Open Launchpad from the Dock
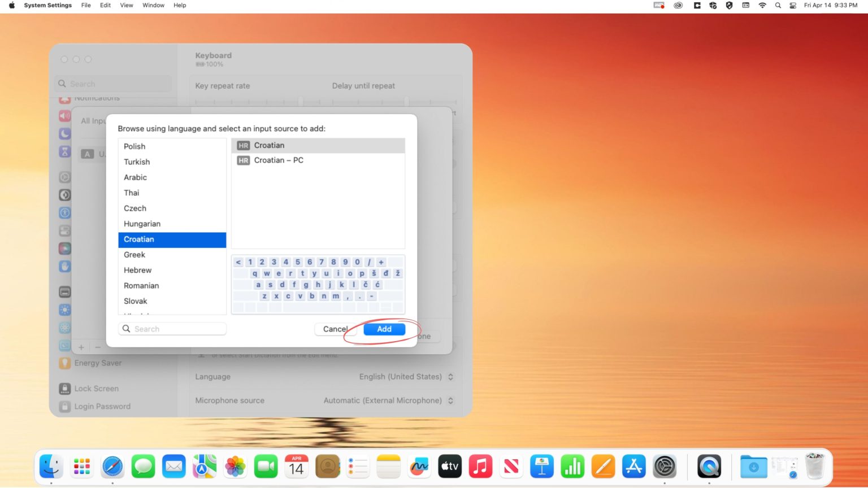 (81, 466)
